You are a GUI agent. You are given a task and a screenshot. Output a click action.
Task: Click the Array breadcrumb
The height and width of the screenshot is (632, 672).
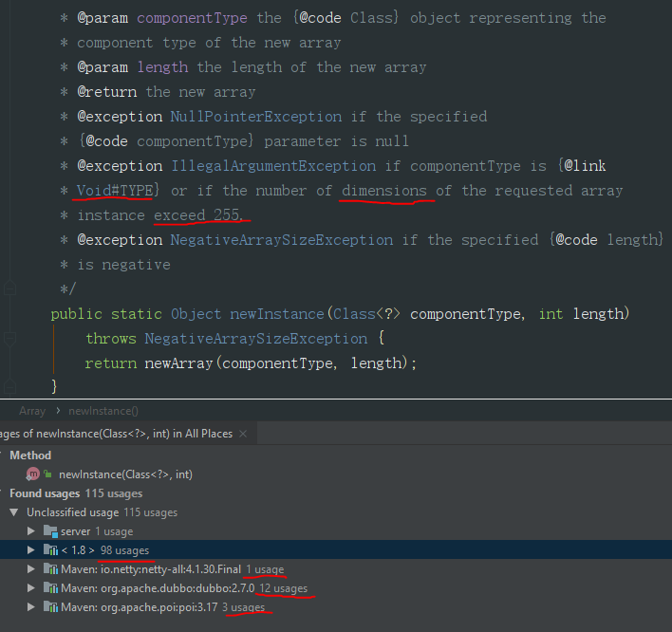[x=32, y=411]
